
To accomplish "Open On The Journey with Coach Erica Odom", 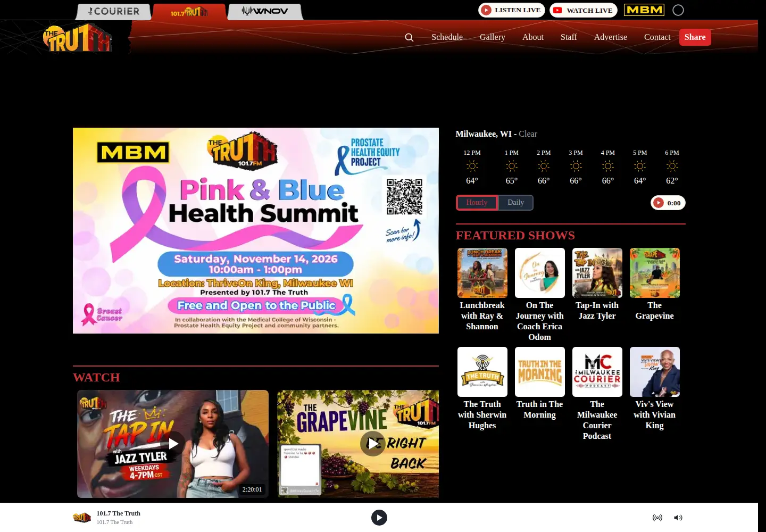I will pos(540,295).
